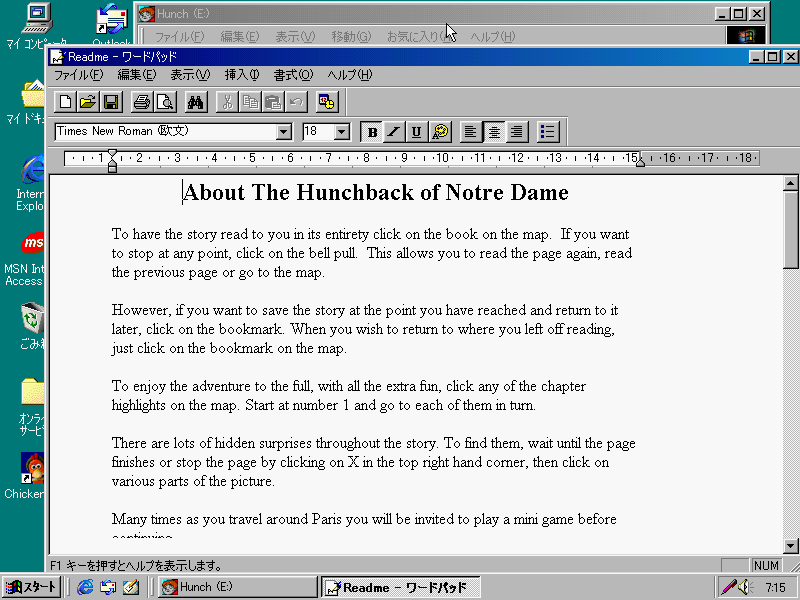The height and width of the screenshot is (600, 800).
Task: Open an existing file from the toolbar
Action: [x=87, y=101]
